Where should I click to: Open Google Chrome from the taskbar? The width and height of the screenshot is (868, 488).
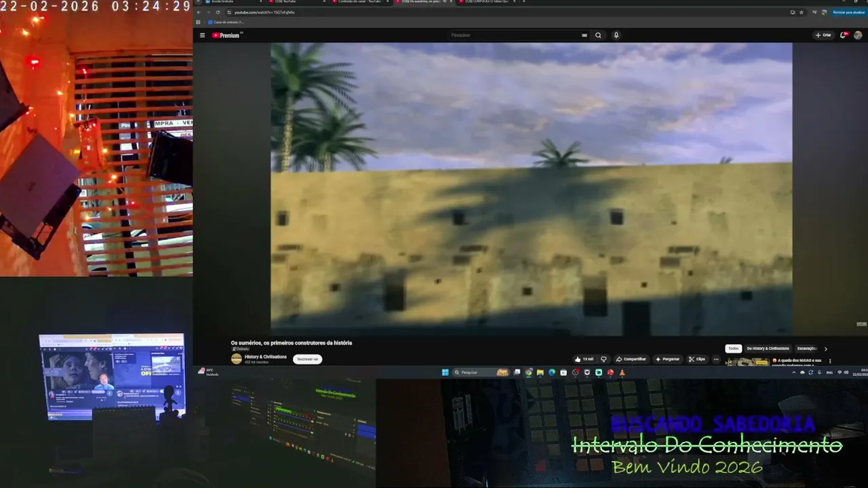point(529,372)
